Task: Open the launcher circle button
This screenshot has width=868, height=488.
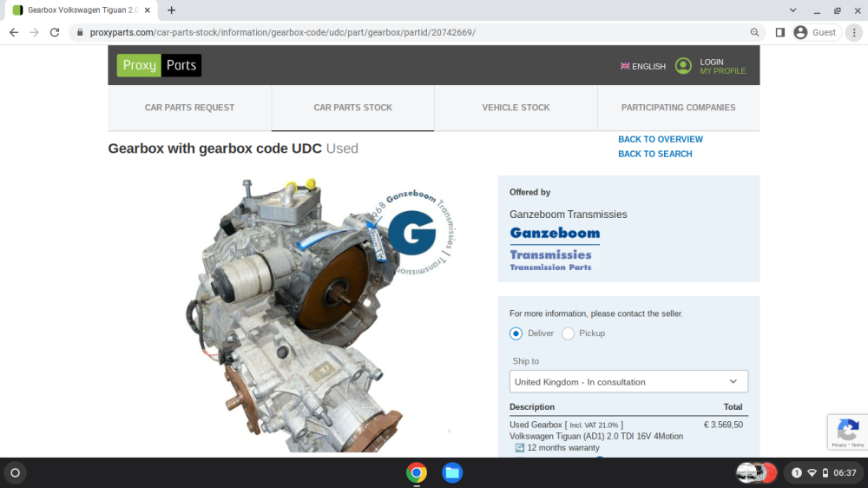Action: click(x=15, y=472)
